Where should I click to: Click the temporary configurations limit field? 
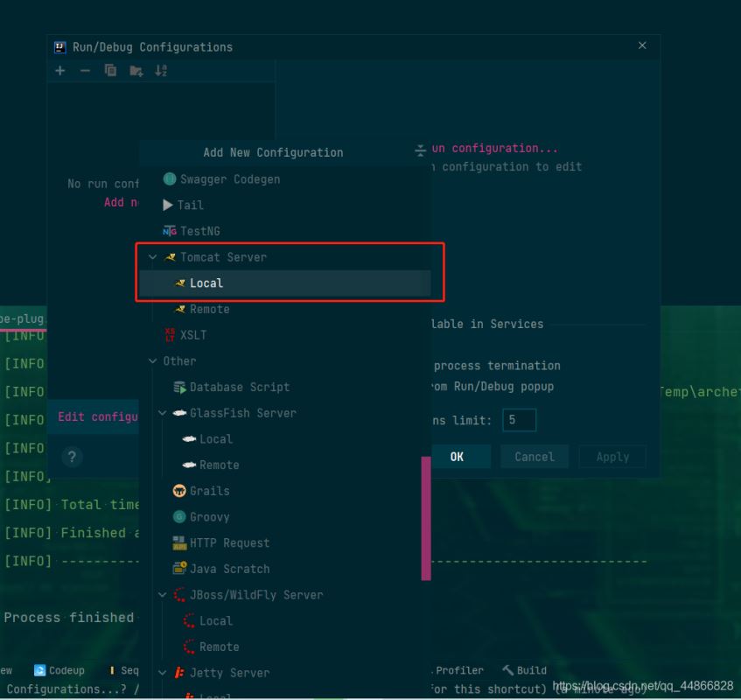coord(520,420)
